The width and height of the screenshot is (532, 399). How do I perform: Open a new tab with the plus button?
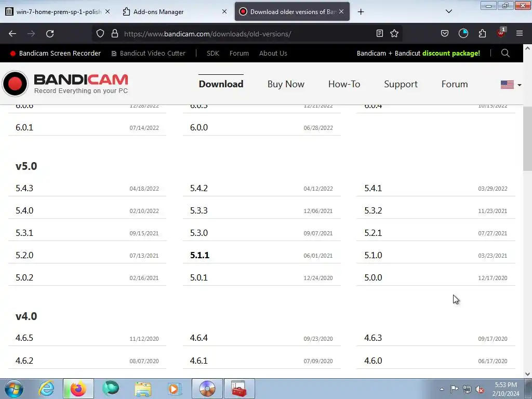pos(361,12)
